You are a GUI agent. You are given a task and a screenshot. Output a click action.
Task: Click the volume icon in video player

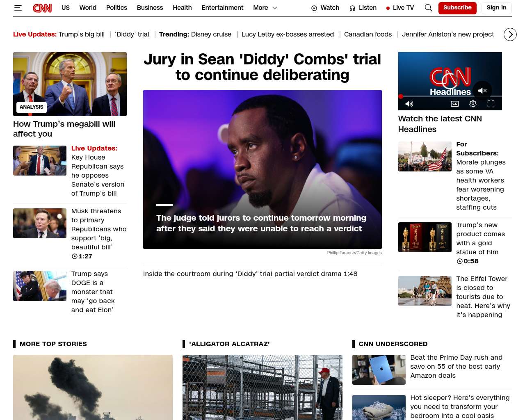tap(409, 104)
